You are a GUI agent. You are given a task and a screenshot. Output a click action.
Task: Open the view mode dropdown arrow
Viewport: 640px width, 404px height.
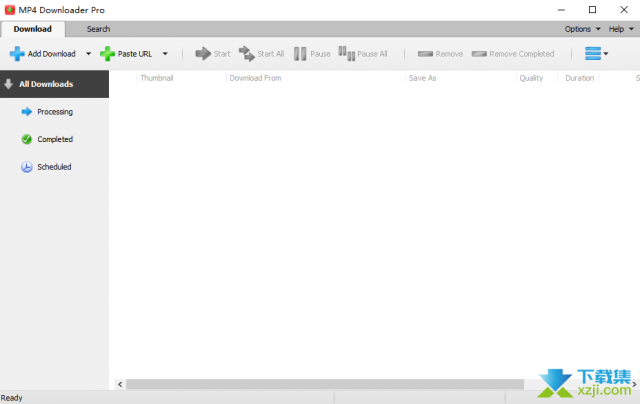click(606, 53)
